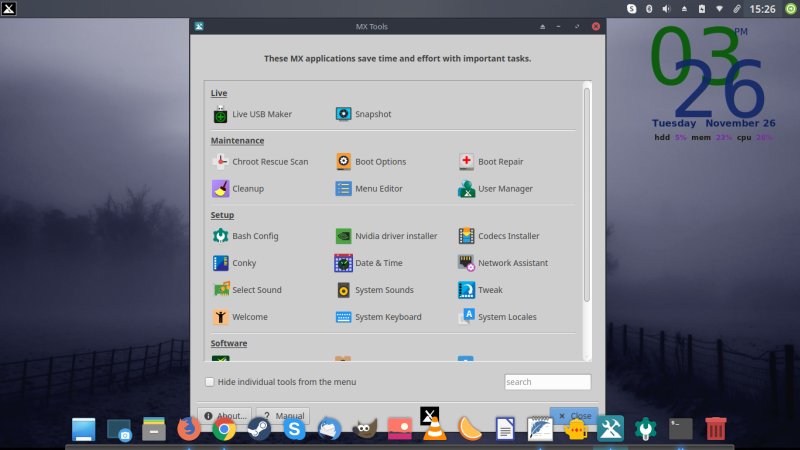
Task: Open the network tray icon
Action: (x=719, y=9)
